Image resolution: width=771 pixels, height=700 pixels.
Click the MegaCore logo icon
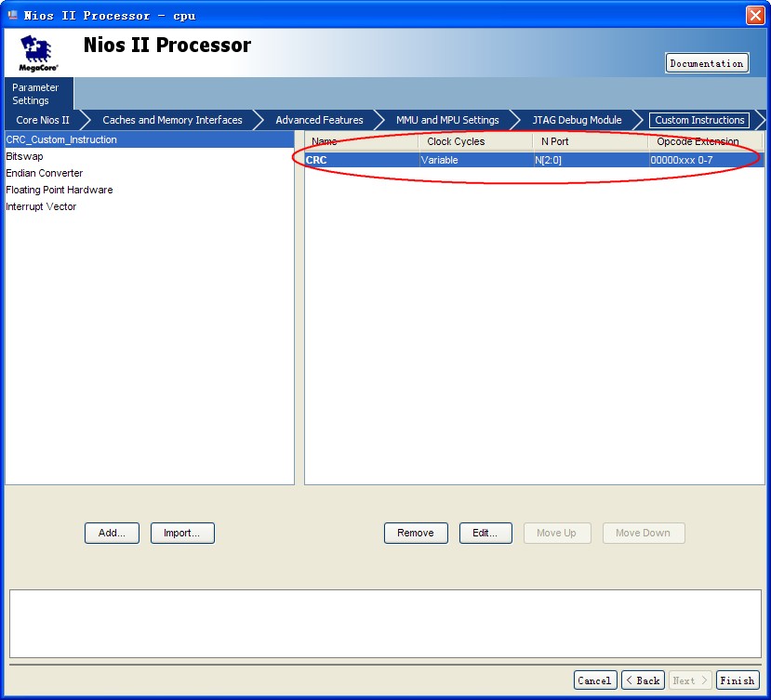[x=37, y=54]
